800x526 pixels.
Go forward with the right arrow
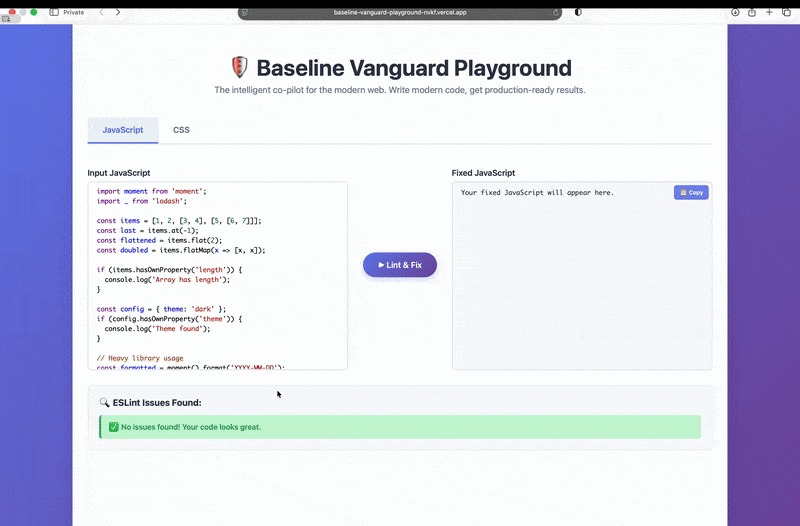tap(118, 12)
